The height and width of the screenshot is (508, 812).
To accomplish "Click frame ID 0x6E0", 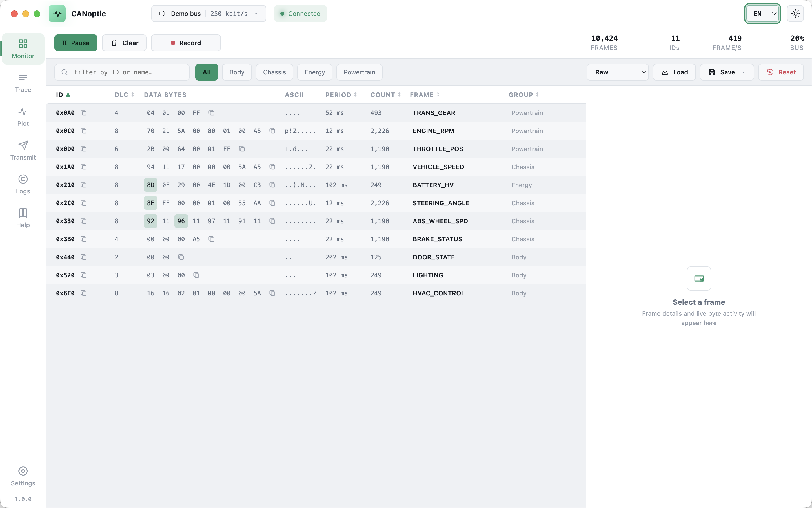I will coord(65,293).
